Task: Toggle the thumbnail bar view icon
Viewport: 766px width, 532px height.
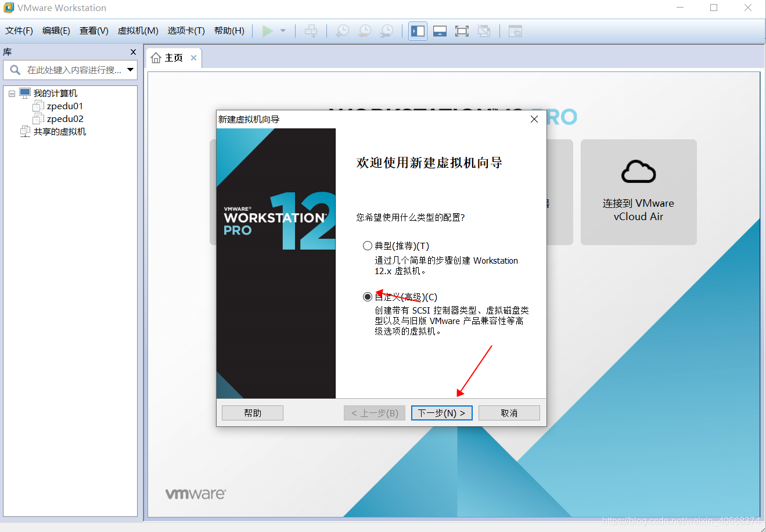Action: tap(440, 31)
